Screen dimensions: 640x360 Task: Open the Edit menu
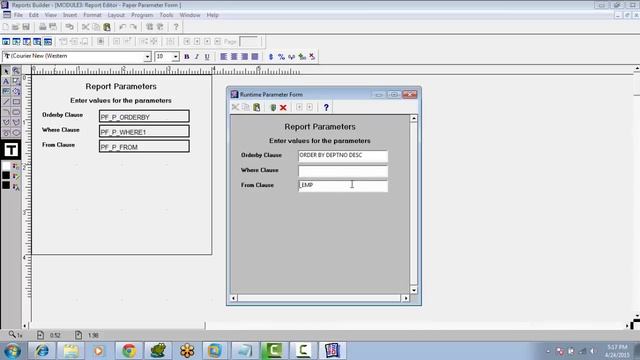(33, 15)
